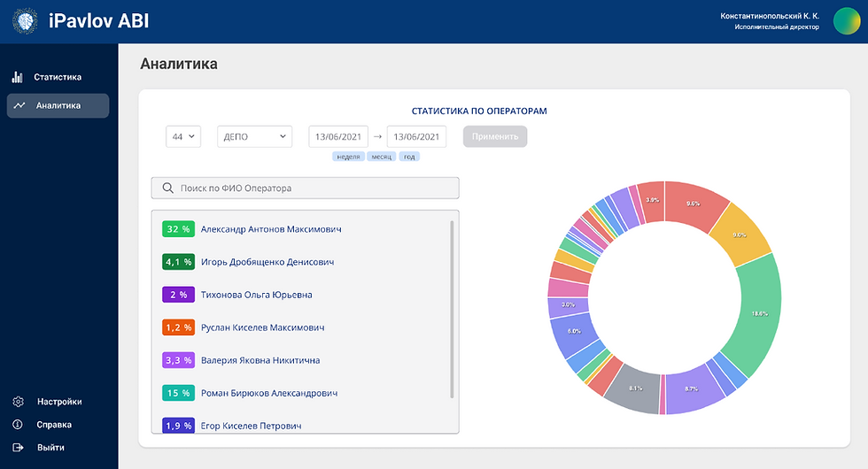Select operator Роман Бирюков Александрович

[x=269, y=393]
